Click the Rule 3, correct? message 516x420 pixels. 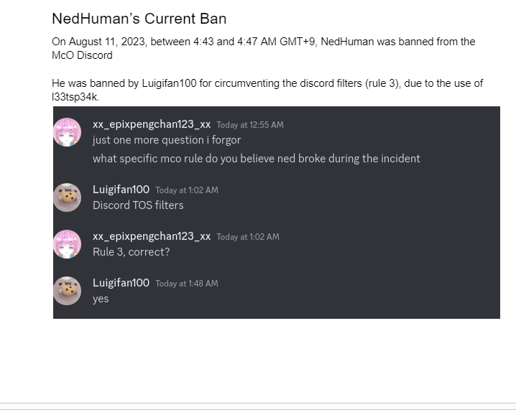[131, 252]
